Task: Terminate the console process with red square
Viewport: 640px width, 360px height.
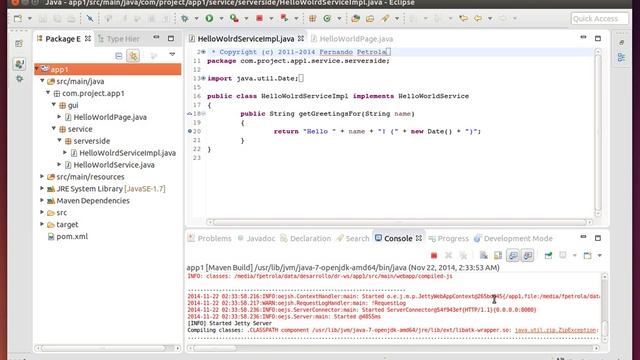Action: tap(434, 256)
